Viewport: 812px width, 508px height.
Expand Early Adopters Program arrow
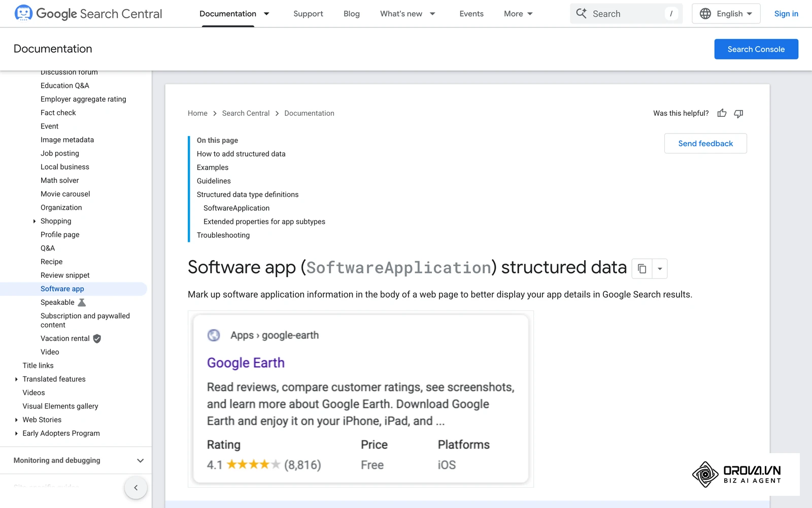16,433
